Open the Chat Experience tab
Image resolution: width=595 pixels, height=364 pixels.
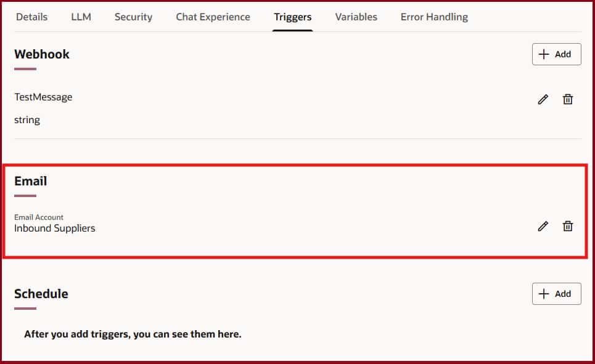213,17
